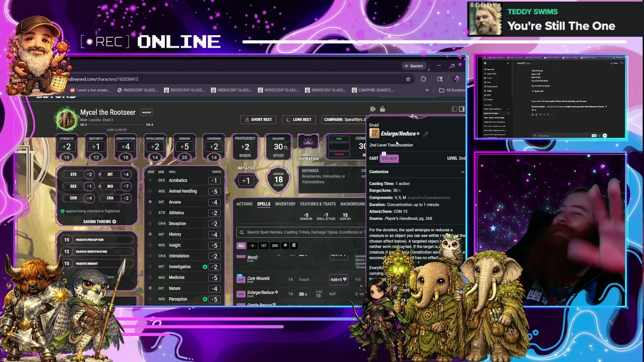Toggle the Acrobatics proficiency dot
Image resolution: width=644 pixels, height=362 pixels.
[x=150, y=180]
